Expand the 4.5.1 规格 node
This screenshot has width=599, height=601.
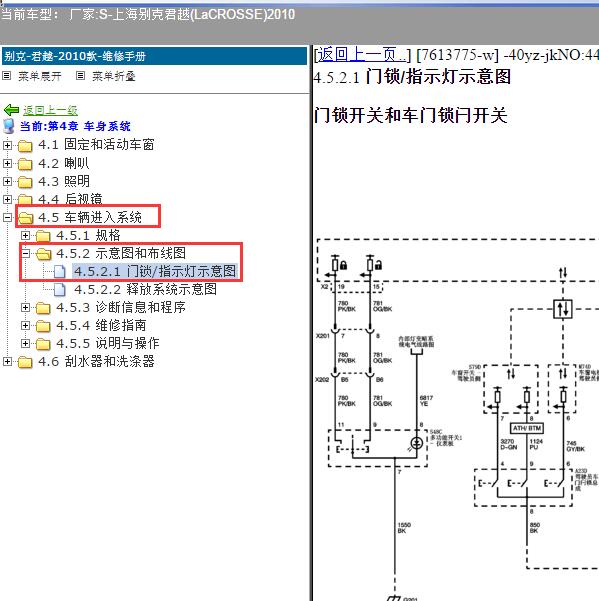pos(25,235)
